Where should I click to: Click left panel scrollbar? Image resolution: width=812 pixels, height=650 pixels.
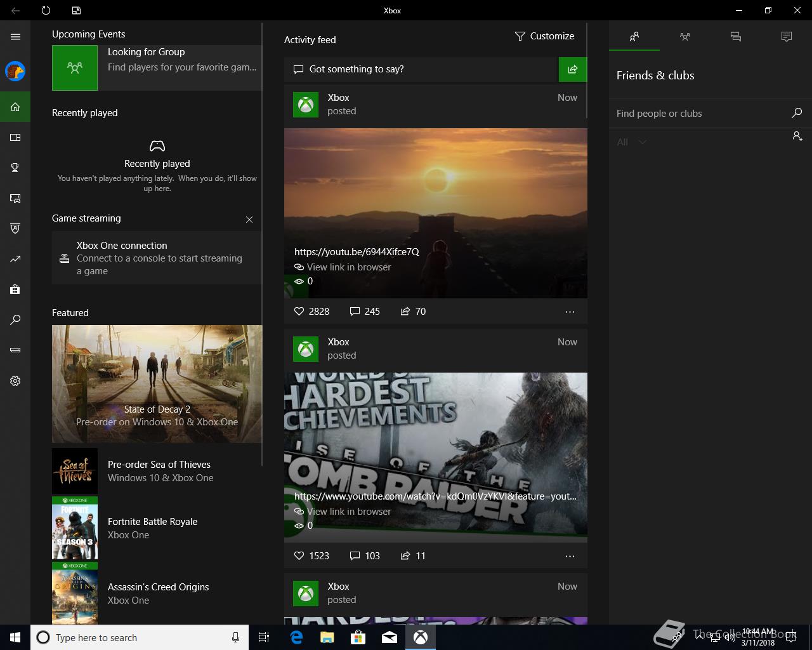coord(262,244)
